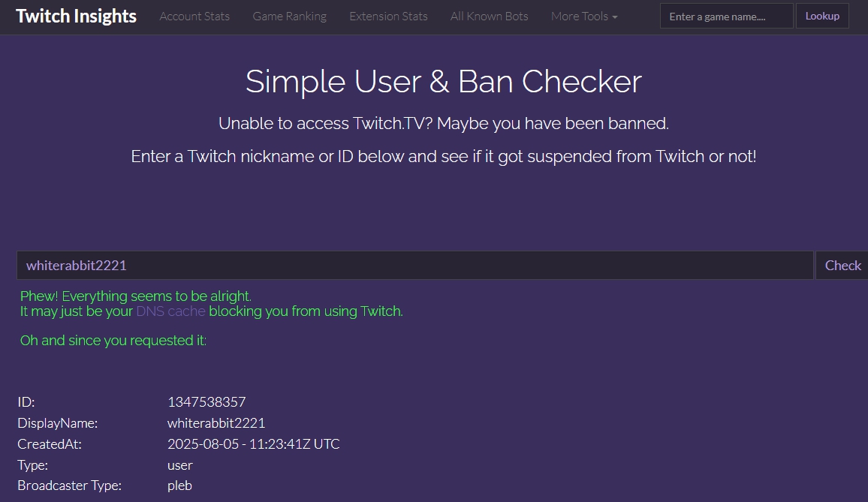Viewport: 868px width, 502px height.
Task: Click the green "Phew! Everything seems alright" message
Action: coord(135,296)
